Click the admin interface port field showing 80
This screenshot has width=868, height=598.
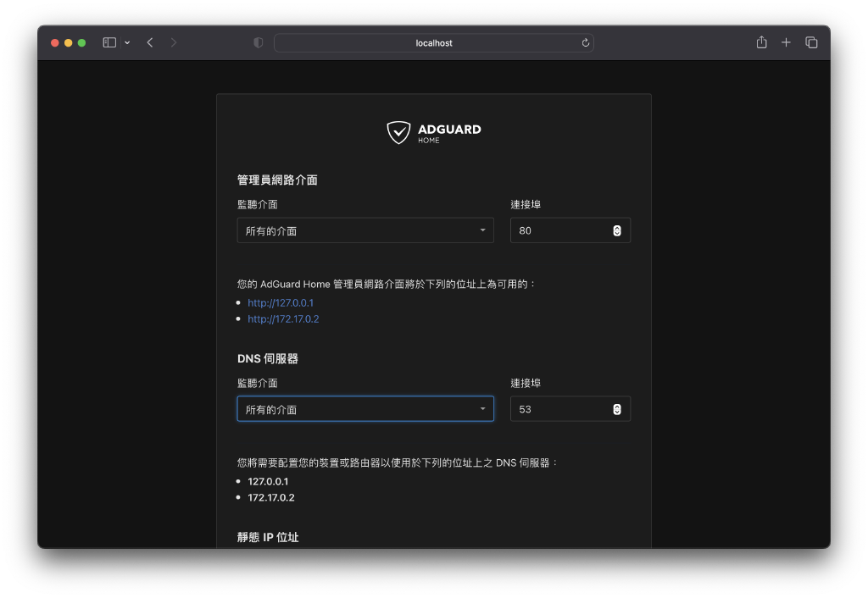point(570,230)
